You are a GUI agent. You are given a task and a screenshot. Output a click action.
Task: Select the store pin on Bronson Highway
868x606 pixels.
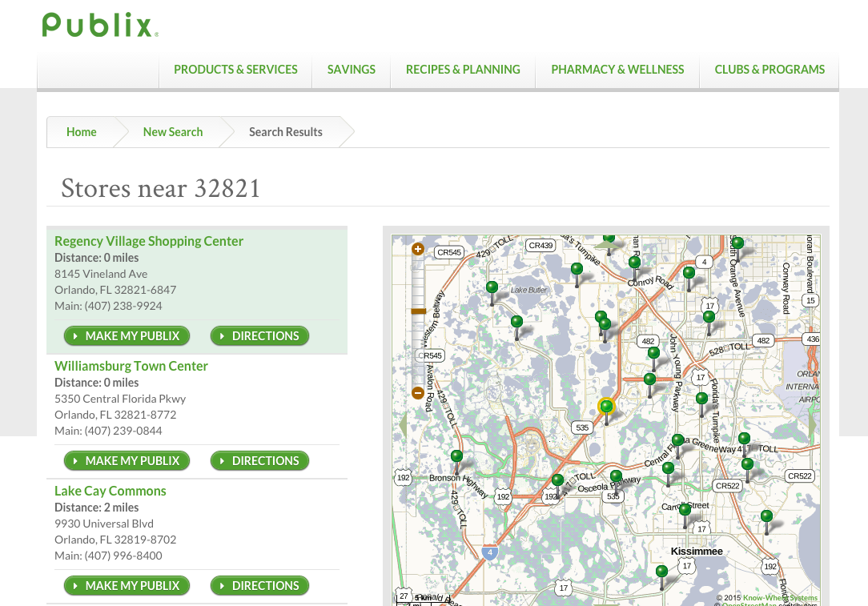(x=456, y=457)
